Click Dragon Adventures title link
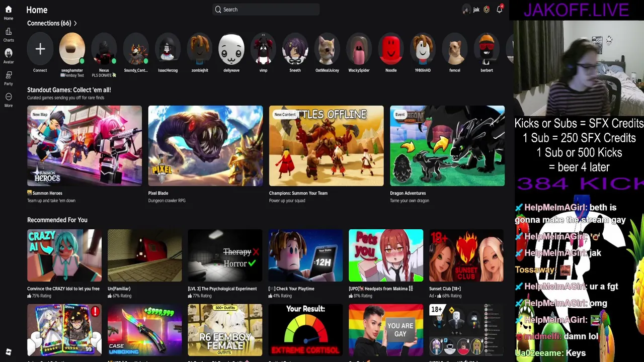 (408, 193)
